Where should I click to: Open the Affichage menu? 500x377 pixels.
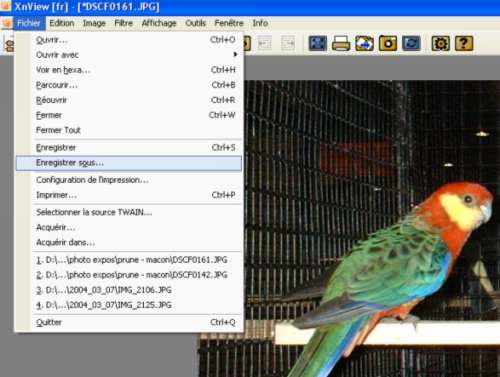click(x=159, y=23)
